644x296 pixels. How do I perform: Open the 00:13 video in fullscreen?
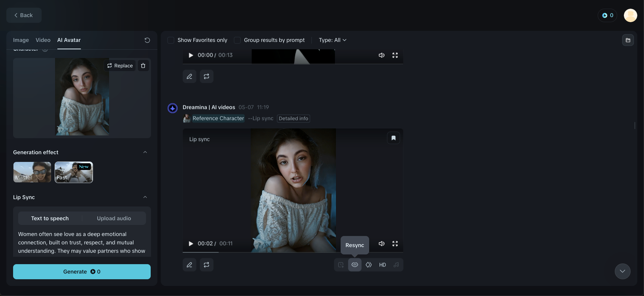point(395,55)
